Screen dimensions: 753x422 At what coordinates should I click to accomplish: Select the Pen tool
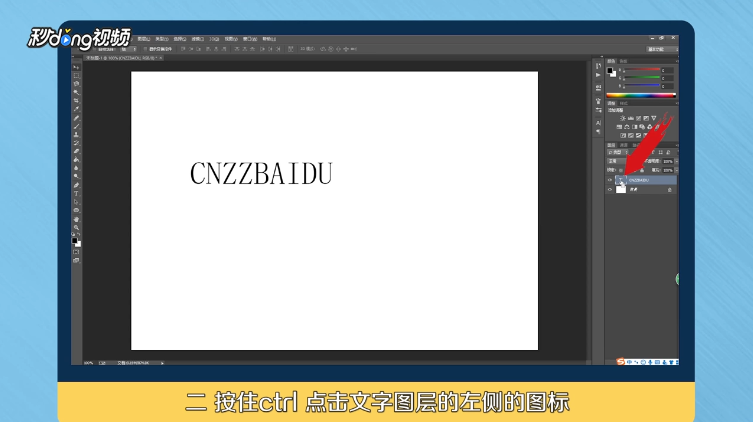[76, 185]
